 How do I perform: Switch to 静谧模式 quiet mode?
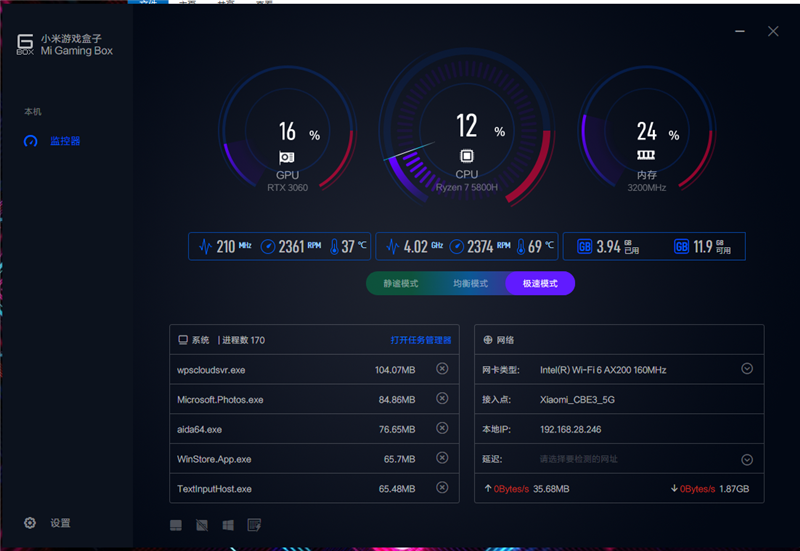coord(401,284)
